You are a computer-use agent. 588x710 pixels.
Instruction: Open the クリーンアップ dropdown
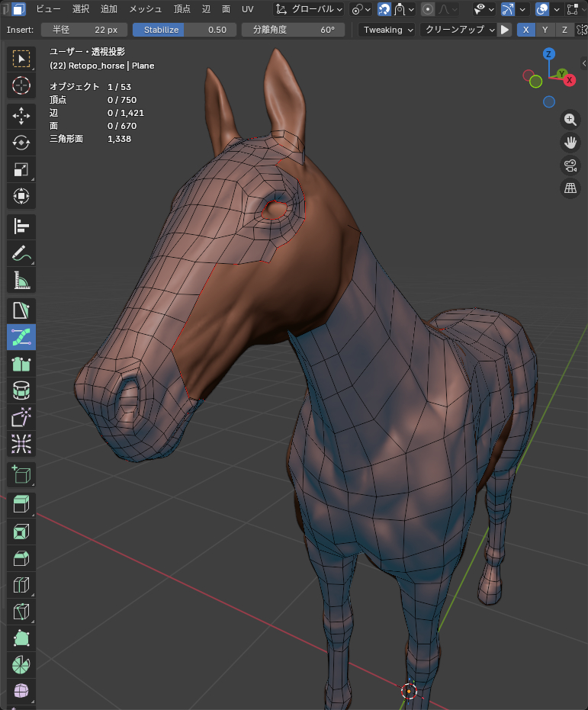click(457, 30)
